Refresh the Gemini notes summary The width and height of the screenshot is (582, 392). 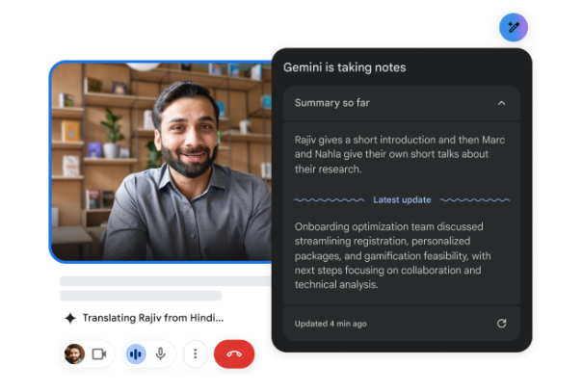[x=501, y=324]
